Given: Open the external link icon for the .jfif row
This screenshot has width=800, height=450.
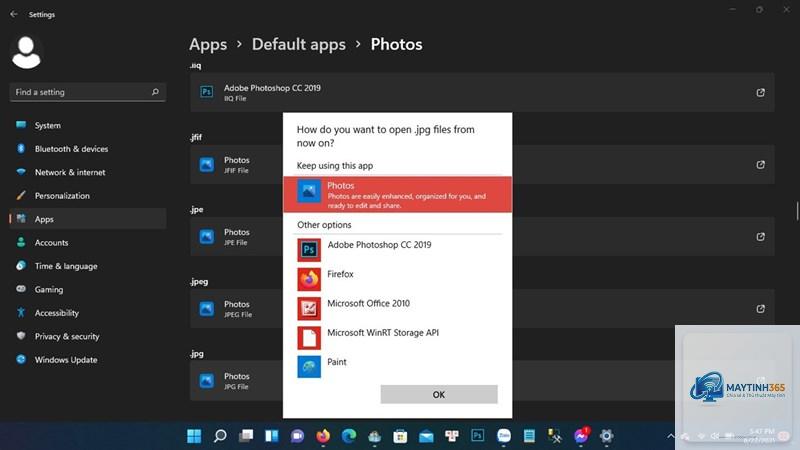Looking at the screenshot, I should point(760,164).
